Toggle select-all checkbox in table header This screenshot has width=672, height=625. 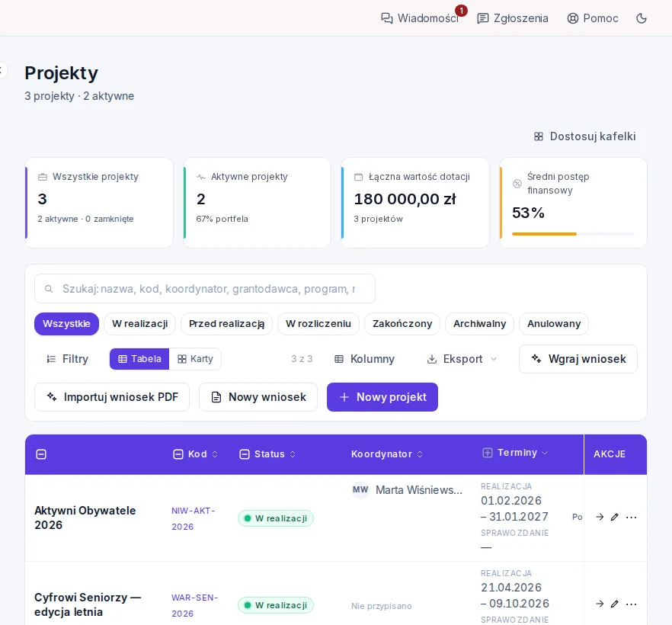41,454
